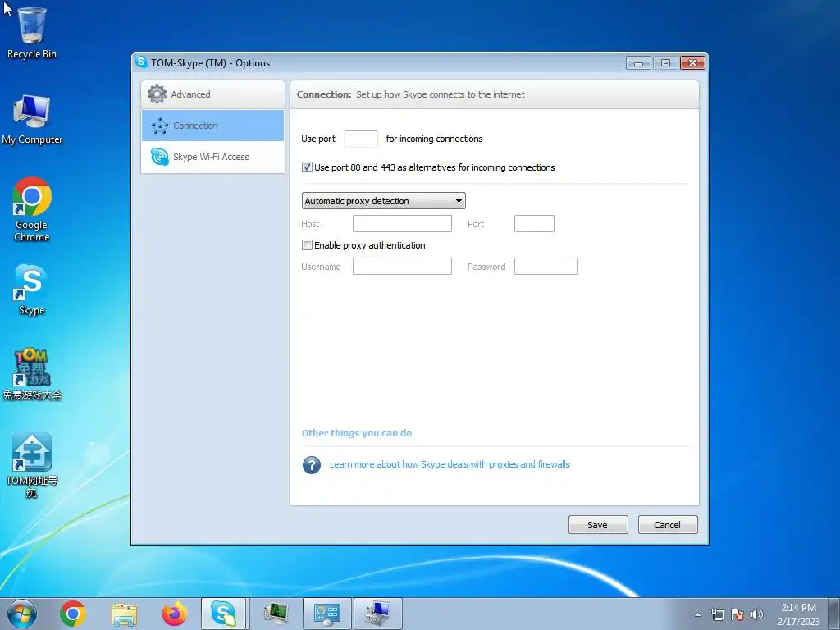Select the Google Chrome desktop shortcut
Image resolution: width=840 pixels, height=630 pixels.
(x=32, y=209)
